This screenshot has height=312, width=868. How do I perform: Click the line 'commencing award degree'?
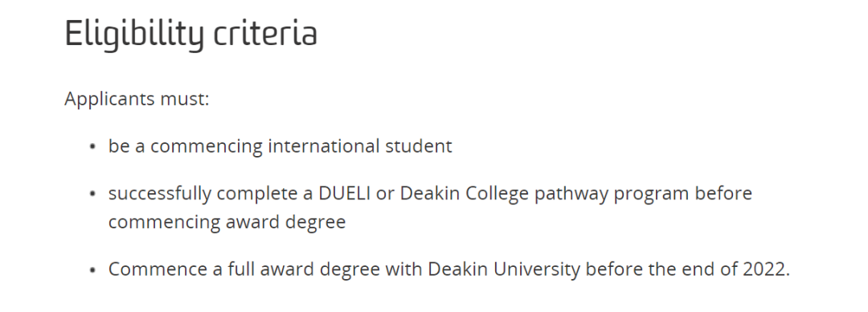tap(227, 223)
